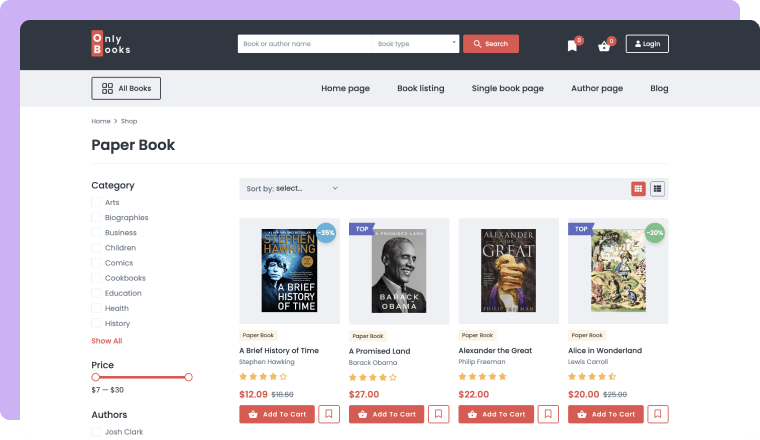Viewport: 760px width, 440px height.
Task: Click the red price range track
Action: click(142, 377)
